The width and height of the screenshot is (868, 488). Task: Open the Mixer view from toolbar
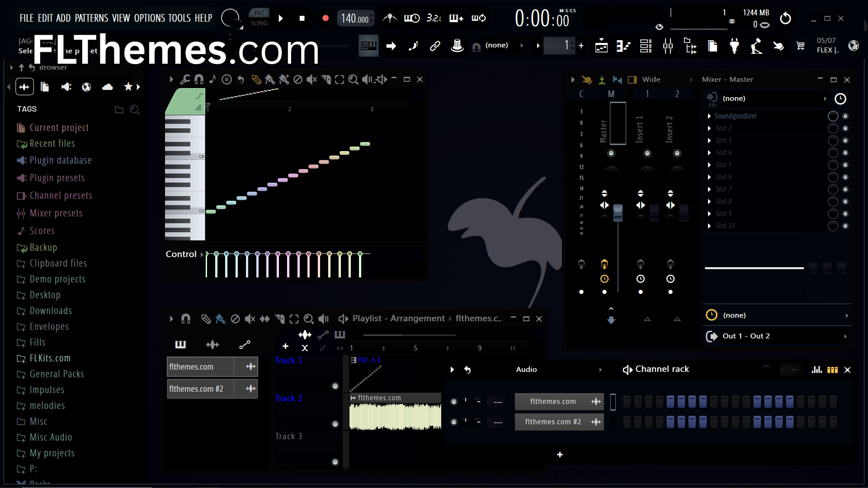click(668, 46)
